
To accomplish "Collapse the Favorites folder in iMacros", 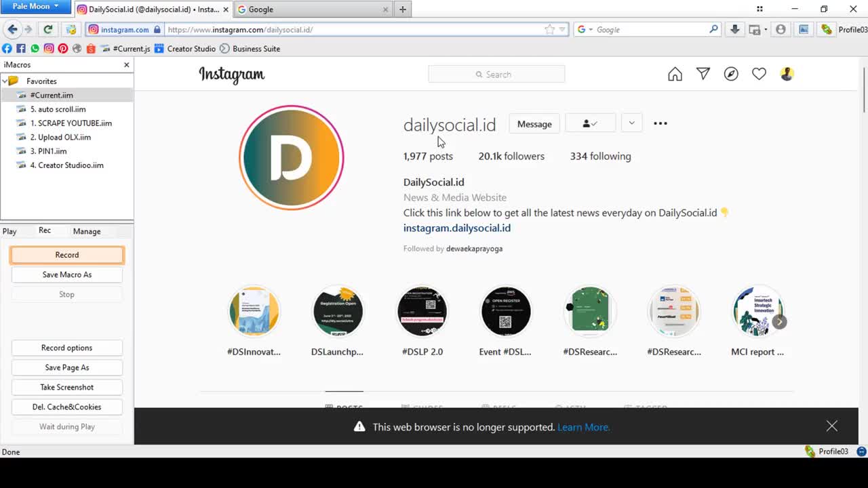I will click(x=5, y=81).
